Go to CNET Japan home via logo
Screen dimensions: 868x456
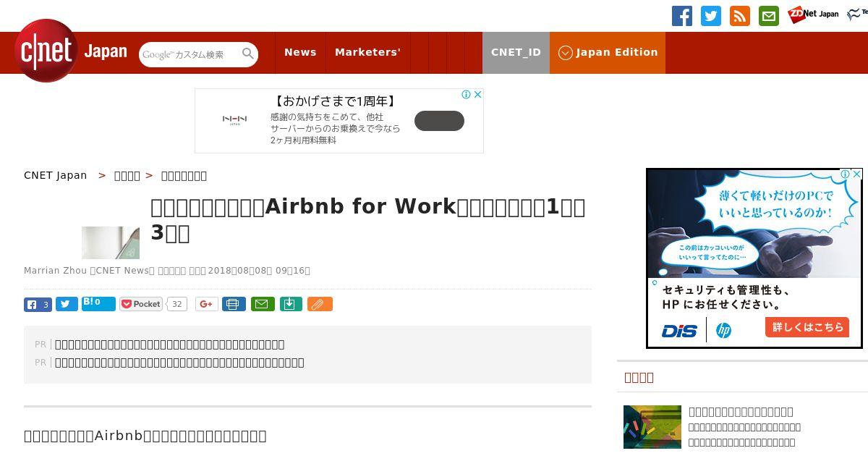[x=71, y=51]
